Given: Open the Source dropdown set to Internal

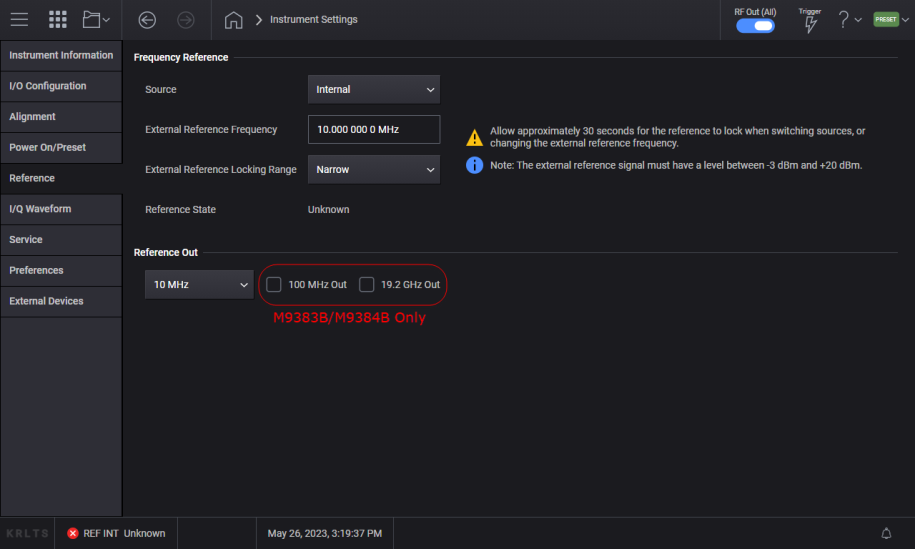Looking at the screenshot, I should point(373,90).
